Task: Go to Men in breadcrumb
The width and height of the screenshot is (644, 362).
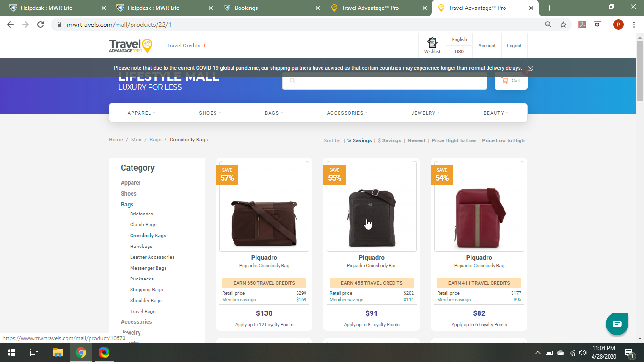Action: tap(136, 140)
